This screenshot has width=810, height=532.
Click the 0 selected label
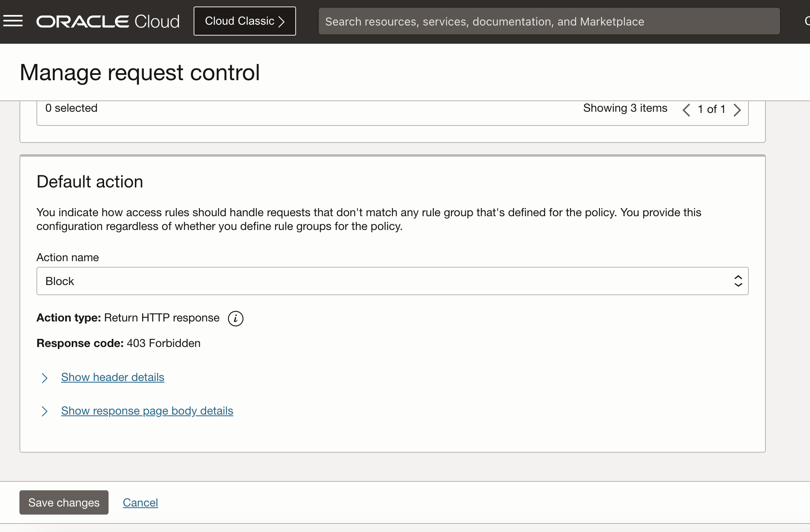71,108
